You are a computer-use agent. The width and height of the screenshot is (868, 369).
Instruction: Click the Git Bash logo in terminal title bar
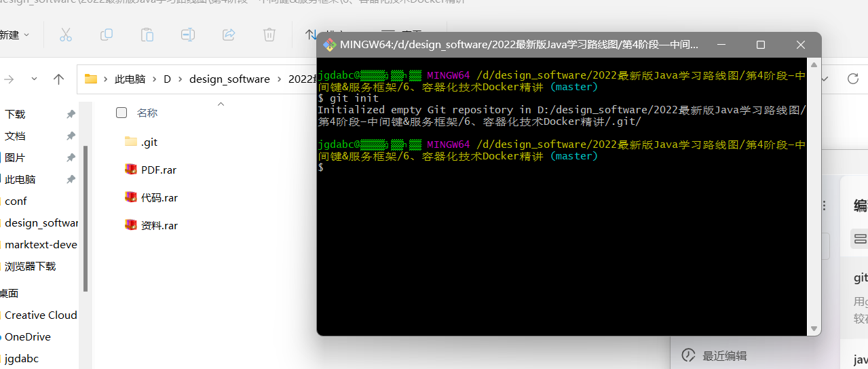[330, 45]
